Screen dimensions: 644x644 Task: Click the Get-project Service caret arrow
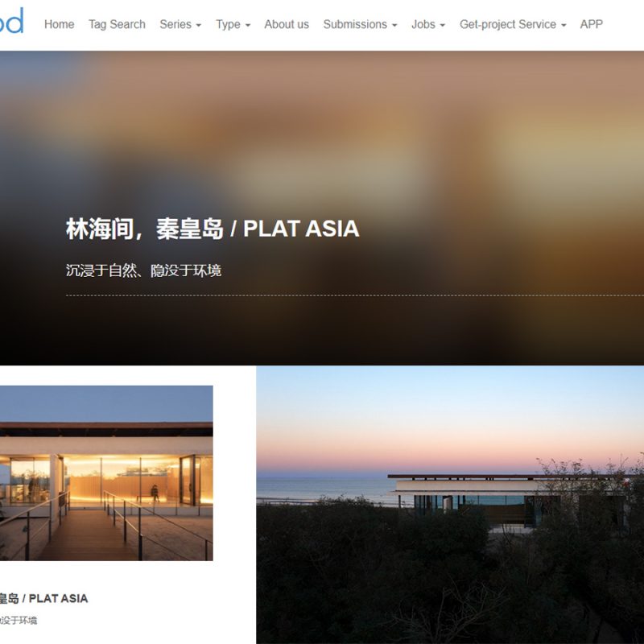564,26
